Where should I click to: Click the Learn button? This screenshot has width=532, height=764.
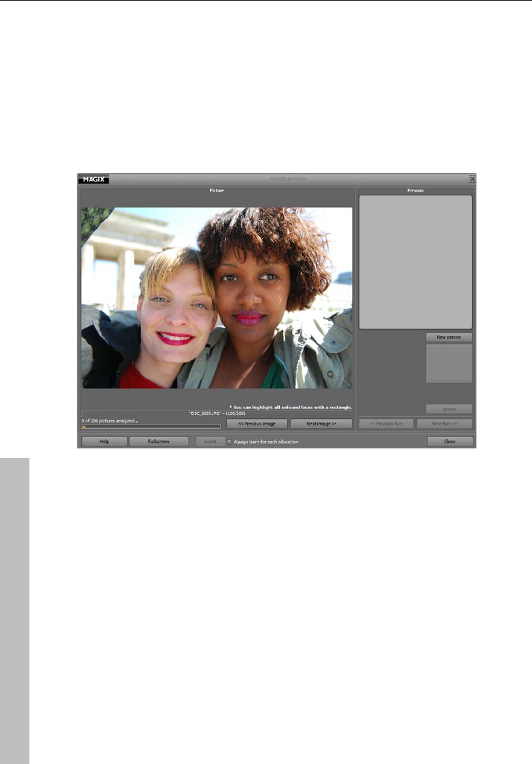coord(210,441)
